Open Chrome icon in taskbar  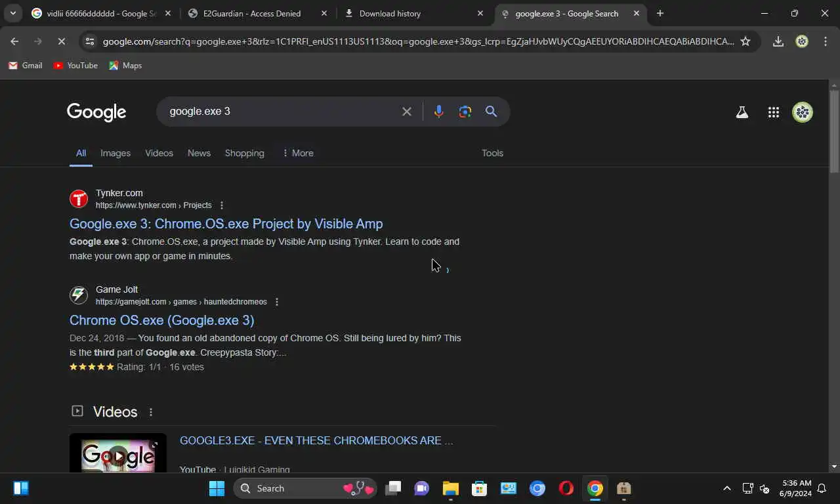pos(595,488)
